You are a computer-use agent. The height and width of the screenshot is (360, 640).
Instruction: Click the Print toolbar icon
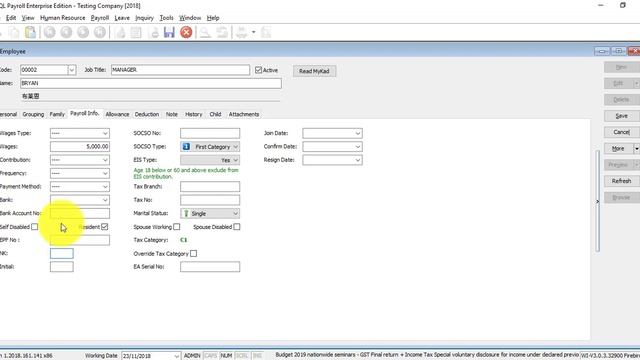(242, 33)
